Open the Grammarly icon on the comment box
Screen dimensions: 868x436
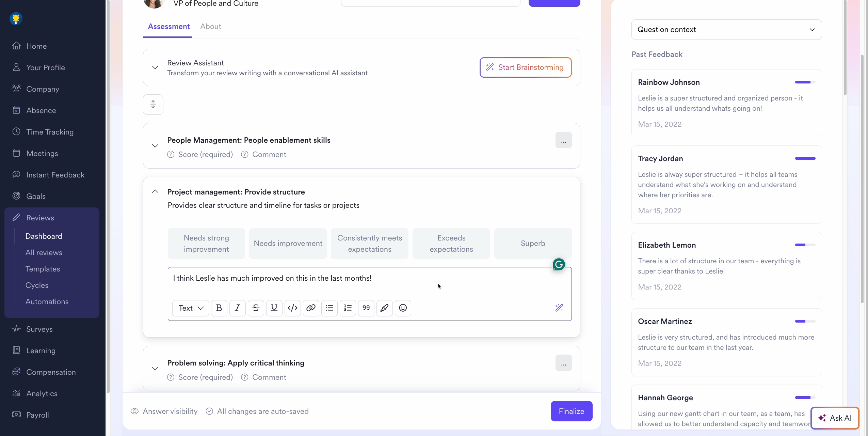click(x=559, y=264)
